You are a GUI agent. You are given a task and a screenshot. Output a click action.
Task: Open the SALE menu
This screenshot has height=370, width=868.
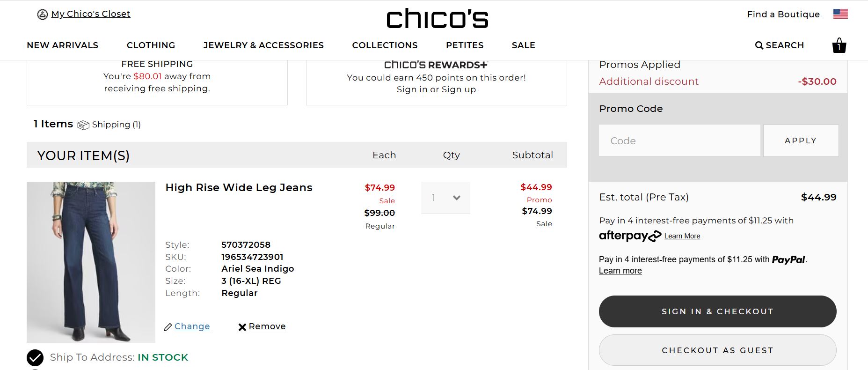(523, 45)
